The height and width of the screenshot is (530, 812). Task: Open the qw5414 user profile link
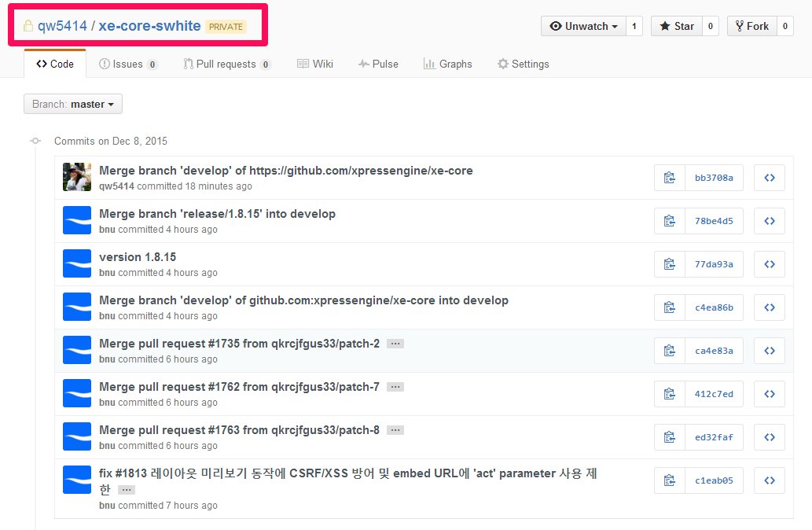pos(62,26)
